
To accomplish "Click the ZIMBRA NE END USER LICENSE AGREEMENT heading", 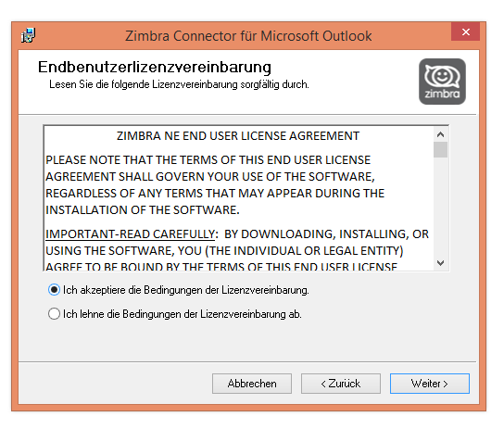I will pyautogui.click(x=238, y=136).
